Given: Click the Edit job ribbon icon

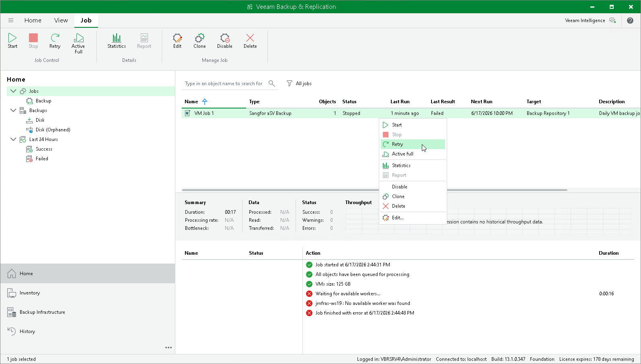Looking at the screenshot, I should (x=177, y=38).
